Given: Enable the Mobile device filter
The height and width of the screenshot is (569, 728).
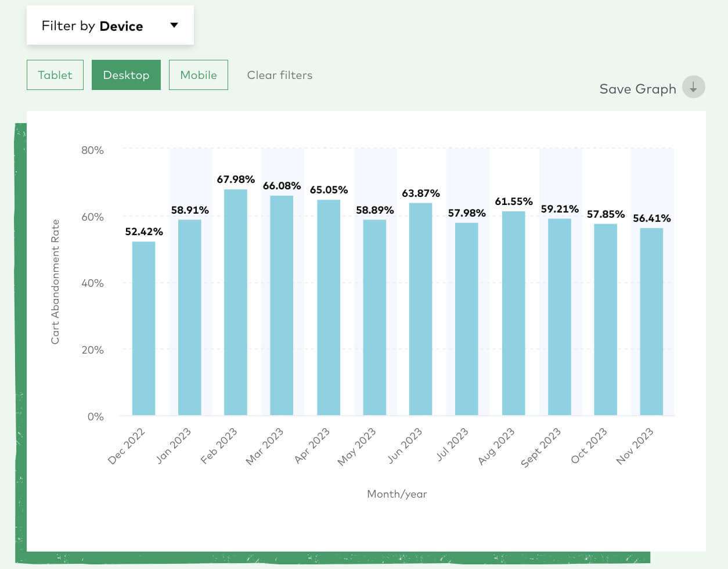Looking at the screenshot, I should pyautogui.click(x=199, y=75).
